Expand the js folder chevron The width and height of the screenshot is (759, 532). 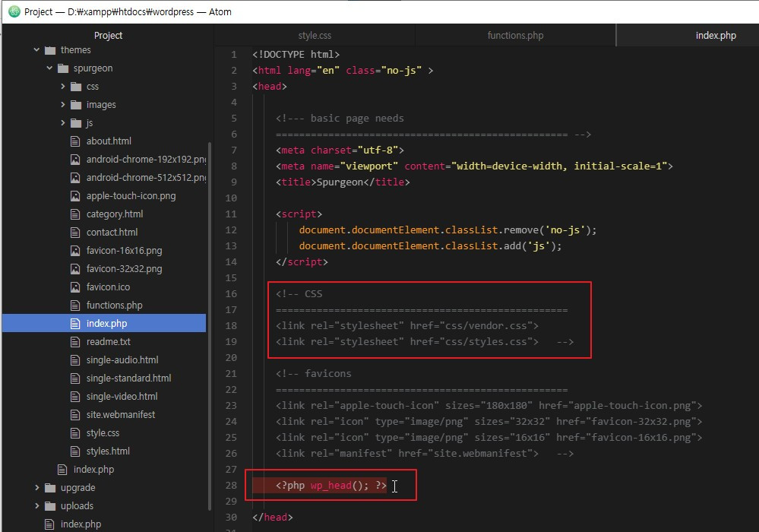click(62, 122)
